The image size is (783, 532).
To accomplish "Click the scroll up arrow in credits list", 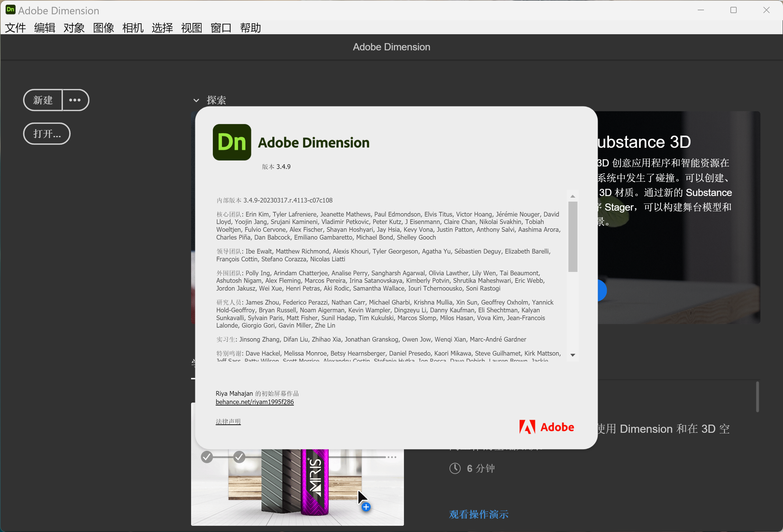I will click(572, 196).
